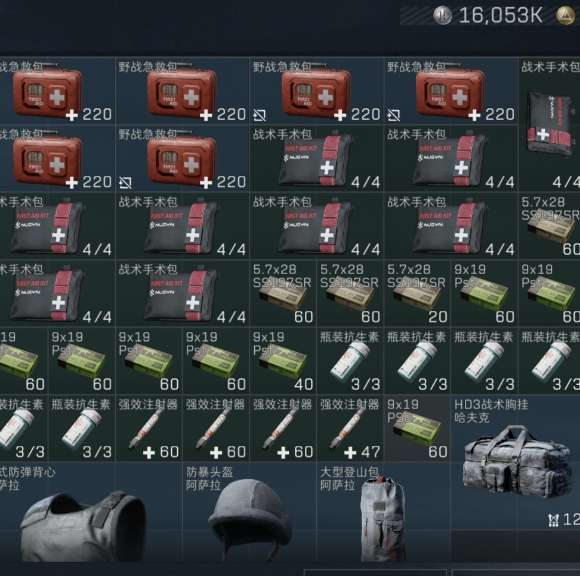Click the 战术手术包 beside second-row 野战急救包
This screenshot has width=580, height=576.
(x=317, y=158)
